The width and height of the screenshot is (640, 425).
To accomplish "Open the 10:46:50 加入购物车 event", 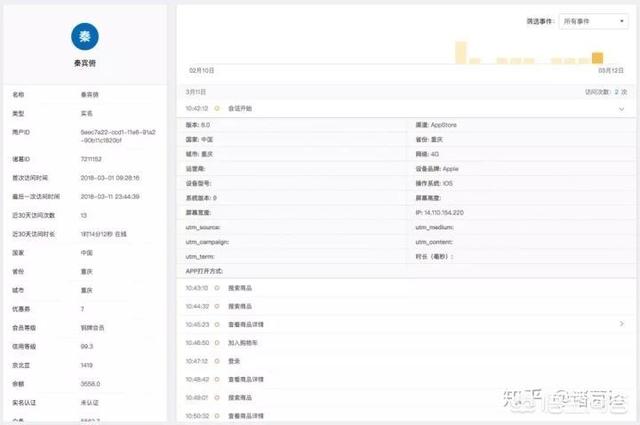I will point(242,343).
